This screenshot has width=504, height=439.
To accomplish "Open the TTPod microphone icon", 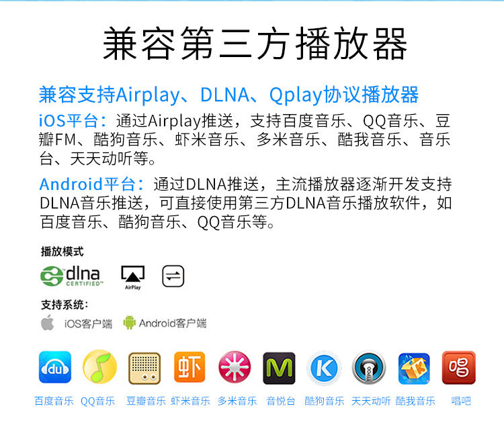I will (369, 368).
